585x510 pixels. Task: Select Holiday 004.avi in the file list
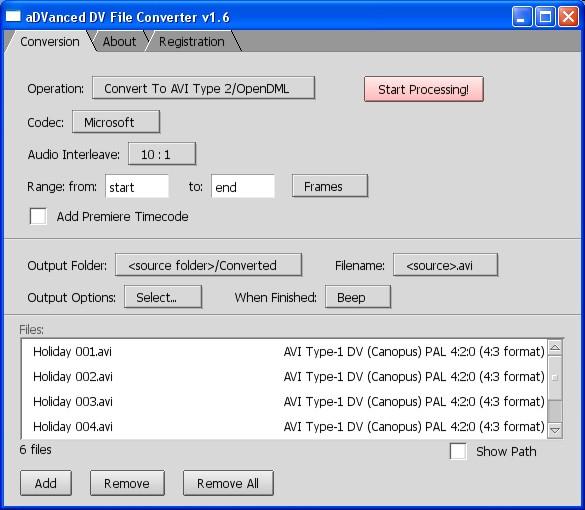click(284, 426)
